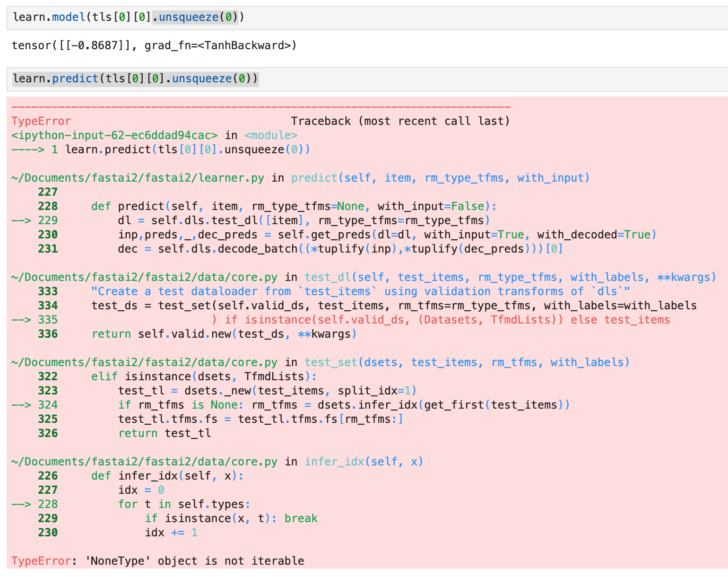This screenshot has width=728, height=577.
Task: Click the learn.predict input cell
Action: 135,78
